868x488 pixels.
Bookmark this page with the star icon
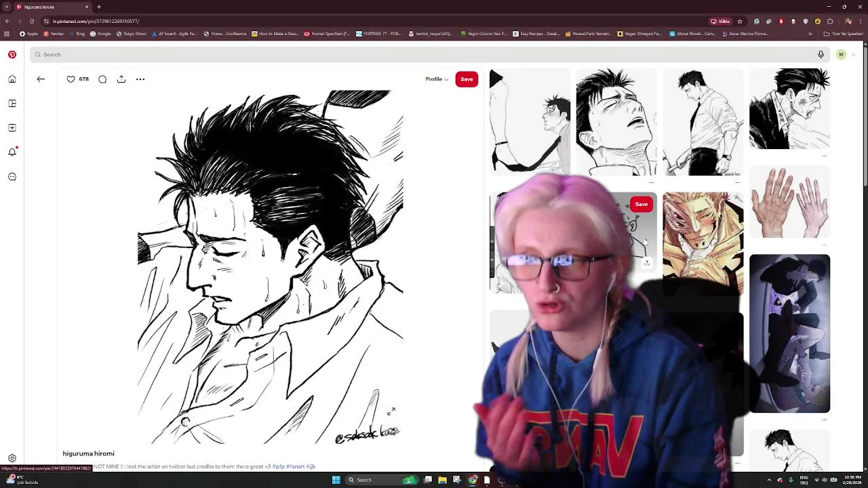[x=740, y=21]
